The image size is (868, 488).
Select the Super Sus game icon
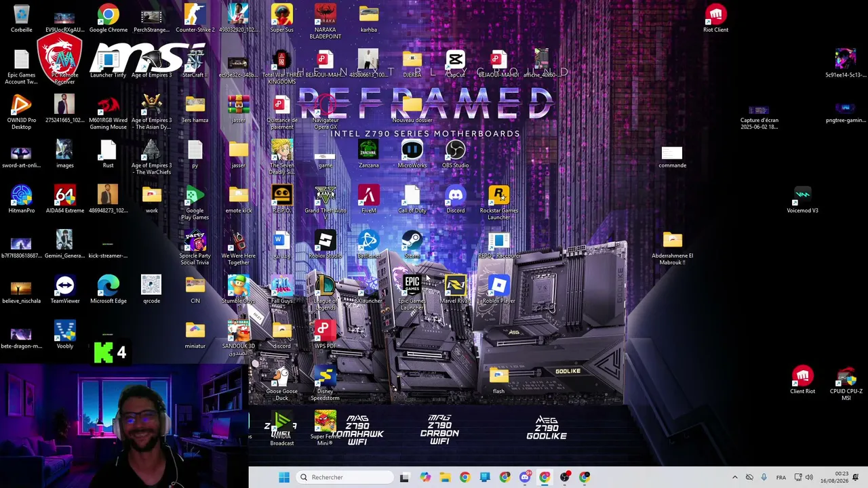click(281, 18)
